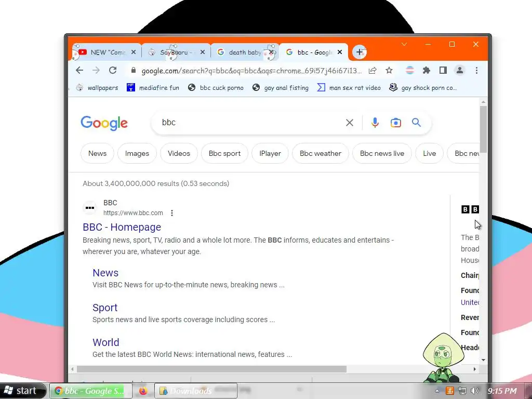The width and height of the screenshot is (532, 399).
Task: Close the YouTube NEW tab
Action: coord(134,52)
